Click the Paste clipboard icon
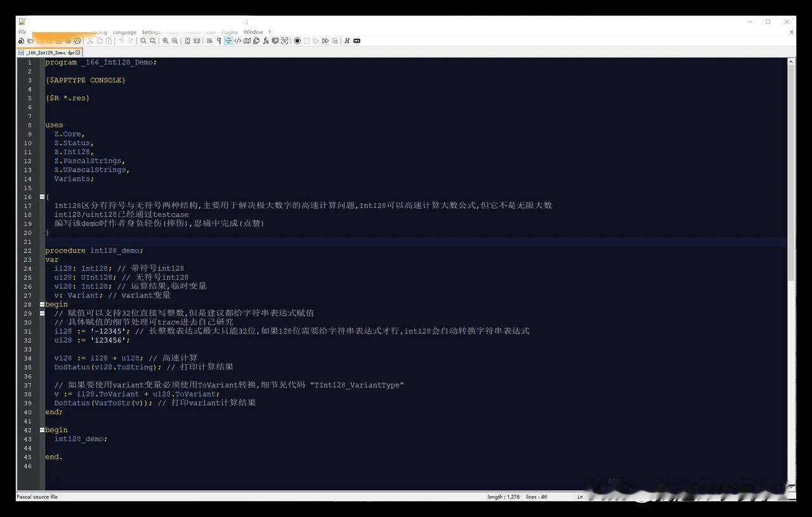Image resolution: width=812 pixels, height=517 pixels. (109, 41)
